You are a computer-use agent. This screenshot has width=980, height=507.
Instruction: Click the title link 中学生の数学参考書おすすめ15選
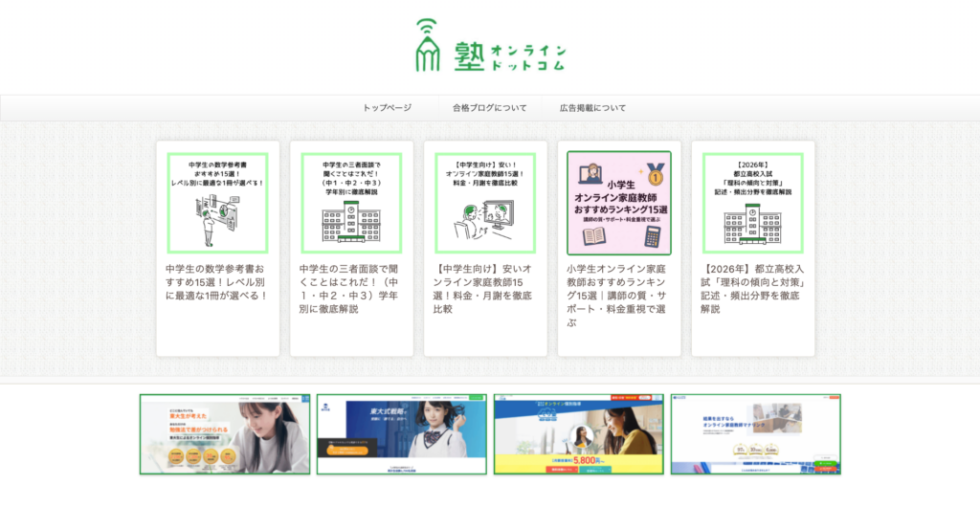pos(217,282)
